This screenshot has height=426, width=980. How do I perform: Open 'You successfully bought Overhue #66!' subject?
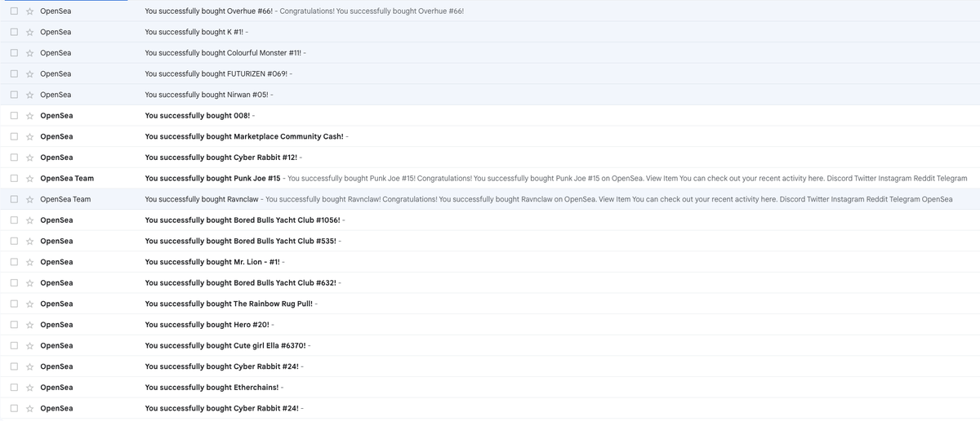209,11
